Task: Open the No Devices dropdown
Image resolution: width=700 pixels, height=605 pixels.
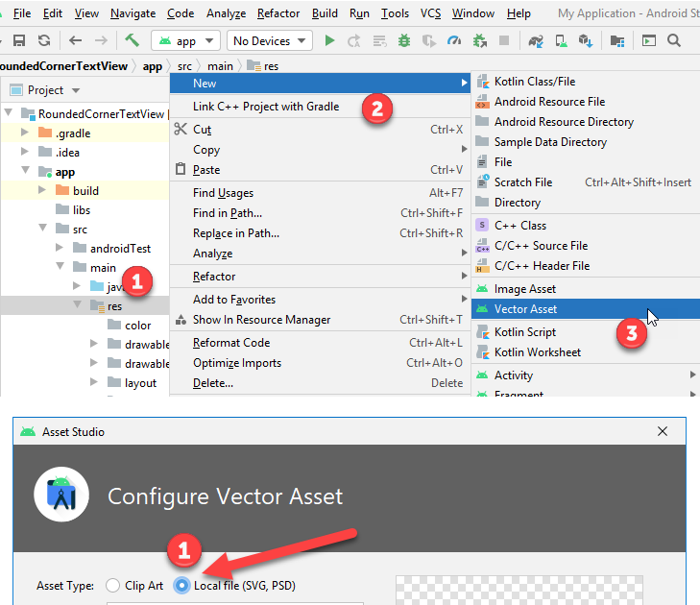Action: (x=269, y=41)
